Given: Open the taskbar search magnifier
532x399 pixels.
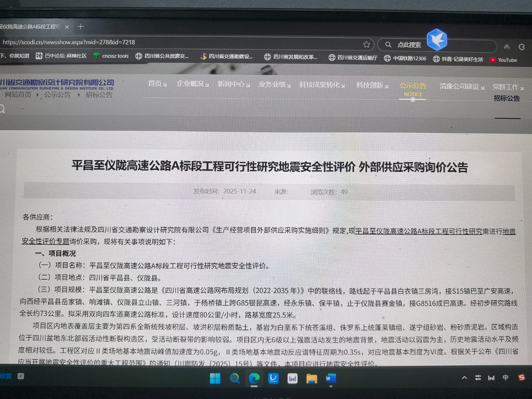Looking at the screenshot, I should pyautogui.click(x=234, y=378).
